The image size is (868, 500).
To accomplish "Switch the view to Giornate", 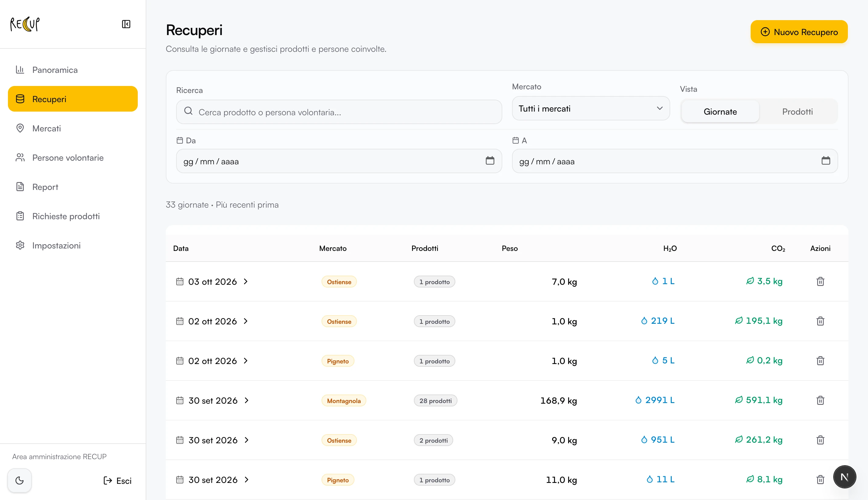I will pyautogui.click(x=720, y=112).
